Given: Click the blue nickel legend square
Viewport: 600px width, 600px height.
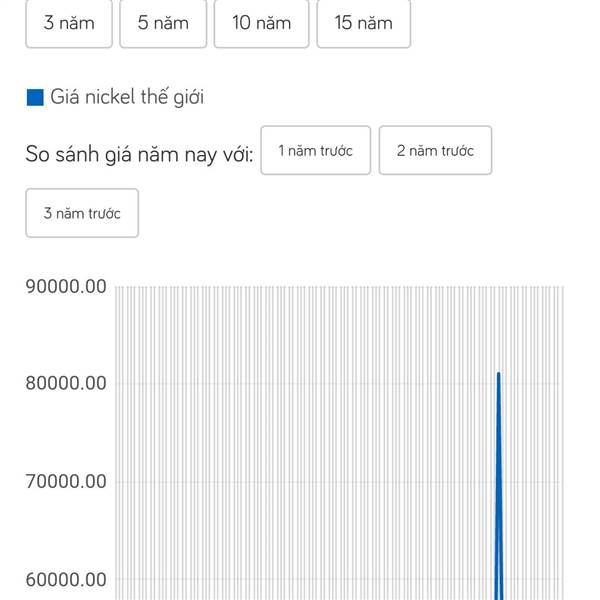Looking at the screenshot, I should point(35,97).
